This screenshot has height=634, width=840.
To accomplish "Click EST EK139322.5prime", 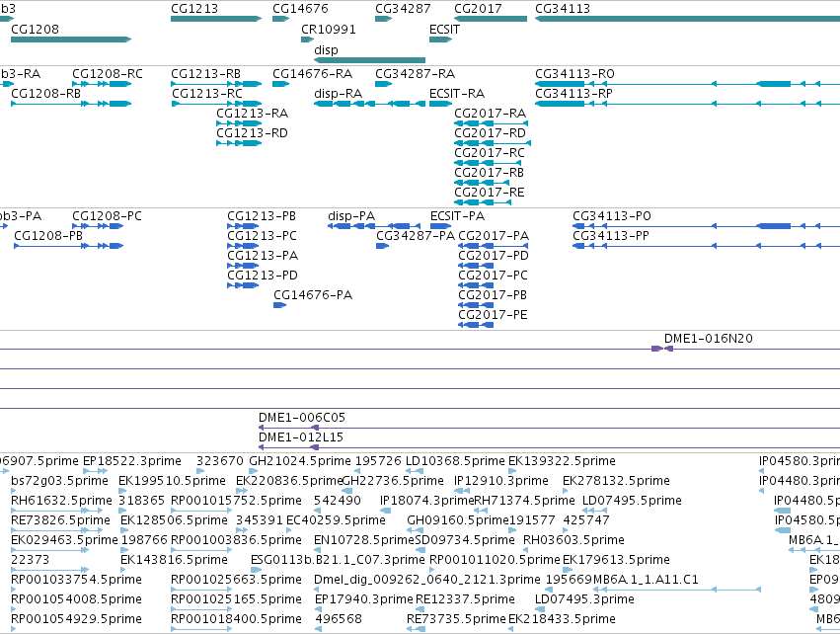I will click(x=562, y=461).
